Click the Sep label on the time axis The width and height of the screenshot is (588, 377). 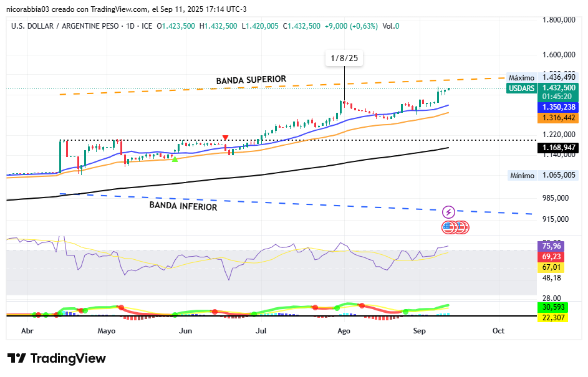(421, 332)
